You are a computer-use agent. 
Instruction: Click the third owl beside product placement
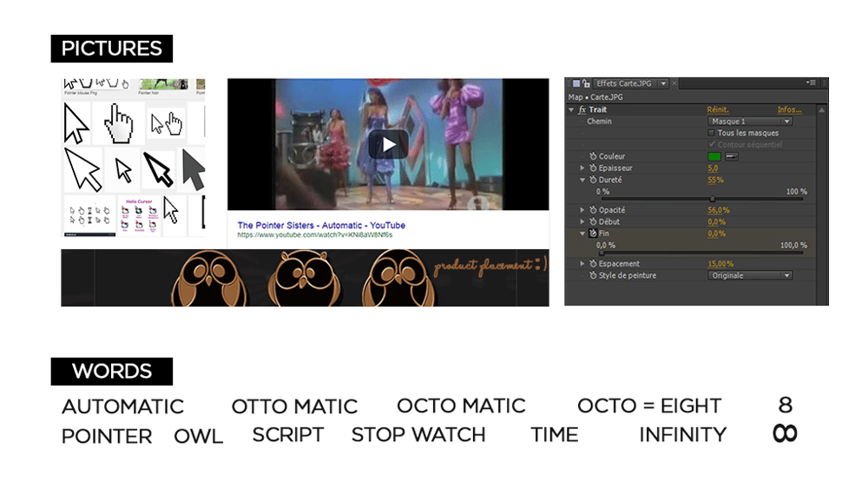[x=398, y=279]
